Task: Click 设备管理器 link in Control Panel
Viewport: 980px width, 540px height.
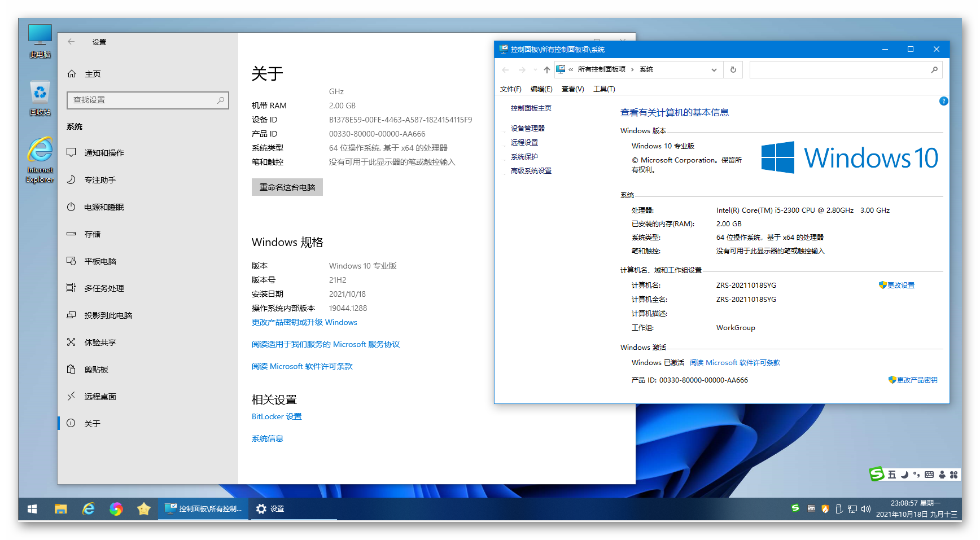Action: coord(528,129)
